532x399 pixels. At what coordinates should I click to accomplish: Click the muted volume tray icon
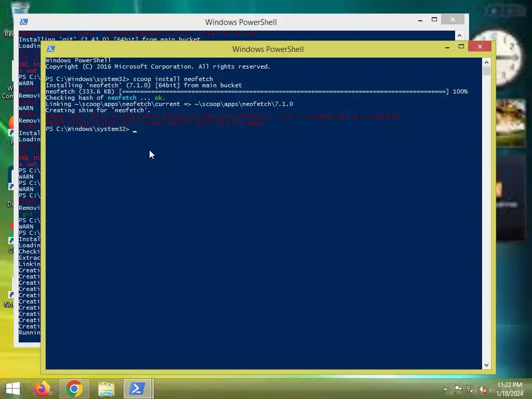click(x=483, y=389)
